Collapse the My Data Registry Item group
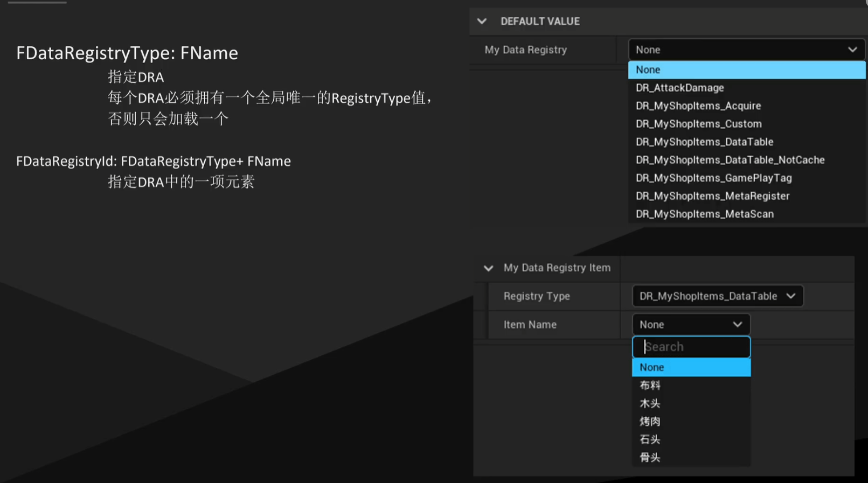Screen dimensions: 868x483 click(488, 268)
